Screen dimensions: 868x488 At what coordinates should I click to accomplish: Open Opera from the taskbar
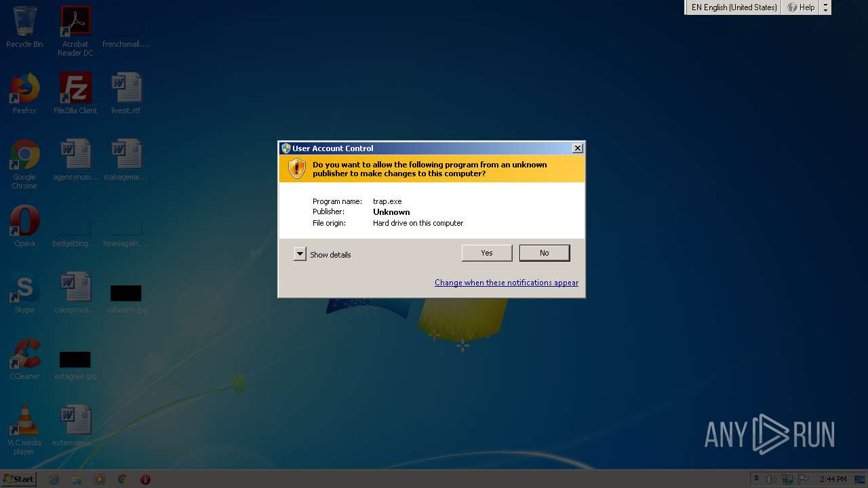pos(145,479)
